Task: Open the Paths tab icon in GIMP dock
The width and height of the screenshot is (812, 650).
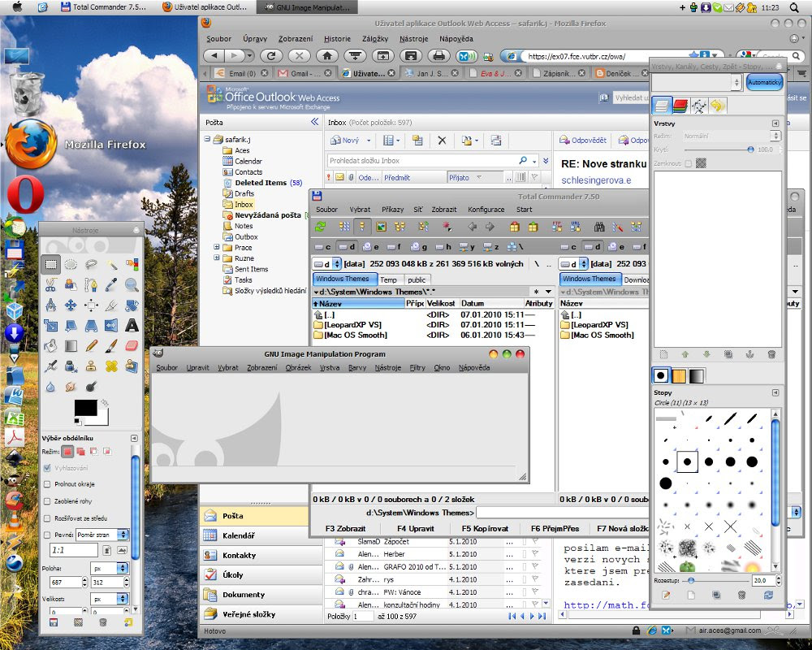Action: pos(698,106)
